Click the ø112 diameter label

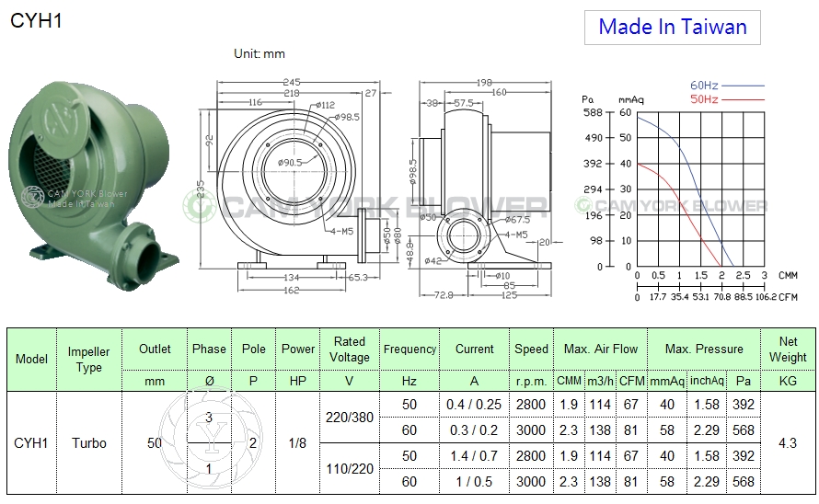click(326, 105)
